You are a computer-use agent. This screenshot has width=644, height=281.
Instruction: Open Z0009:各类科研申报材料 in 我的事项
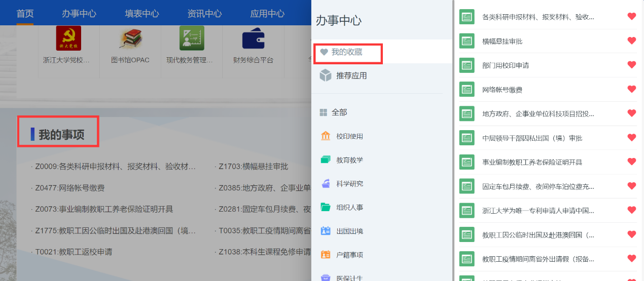tap(115, 166)
